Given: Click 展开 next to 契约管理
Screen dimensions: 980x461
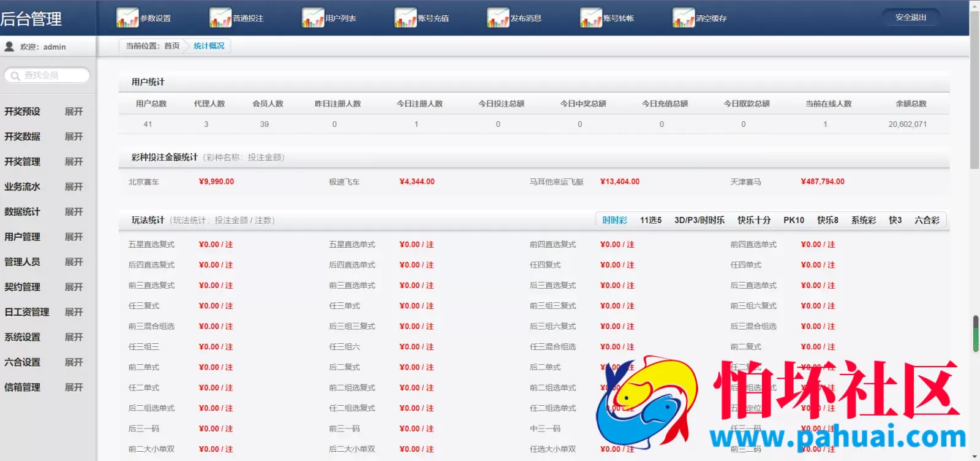Looking at the screenshot, I should [73, 288].
